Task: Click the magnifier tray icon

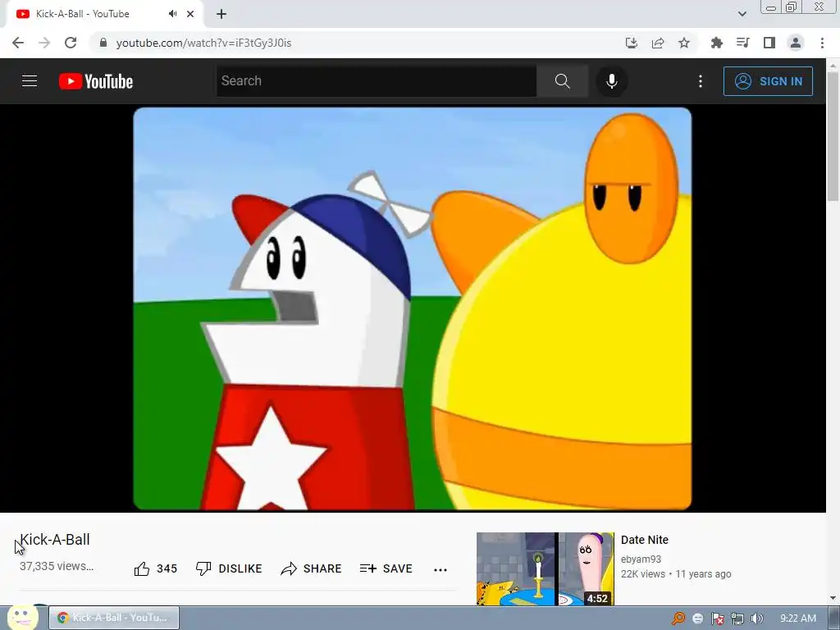Action: (678, 619)
